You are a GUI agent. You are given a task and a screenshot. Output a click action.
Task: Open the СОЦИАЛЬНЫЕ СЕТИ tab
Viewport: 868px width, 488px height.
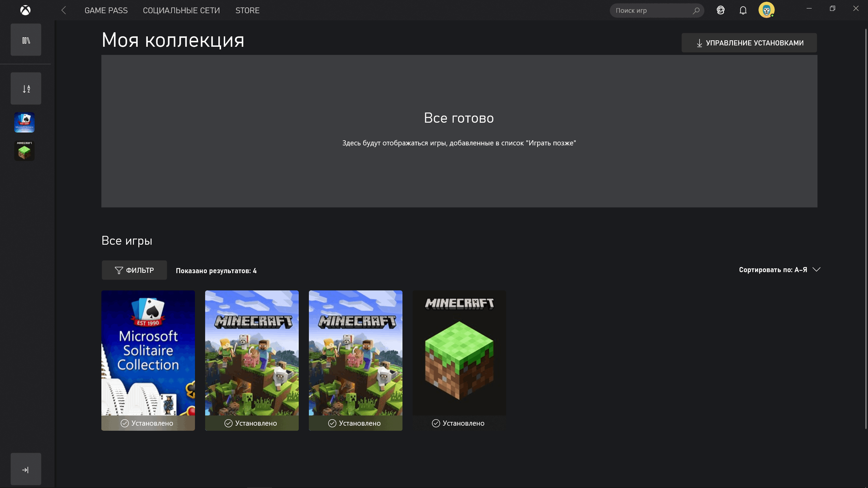click(181, 11)
